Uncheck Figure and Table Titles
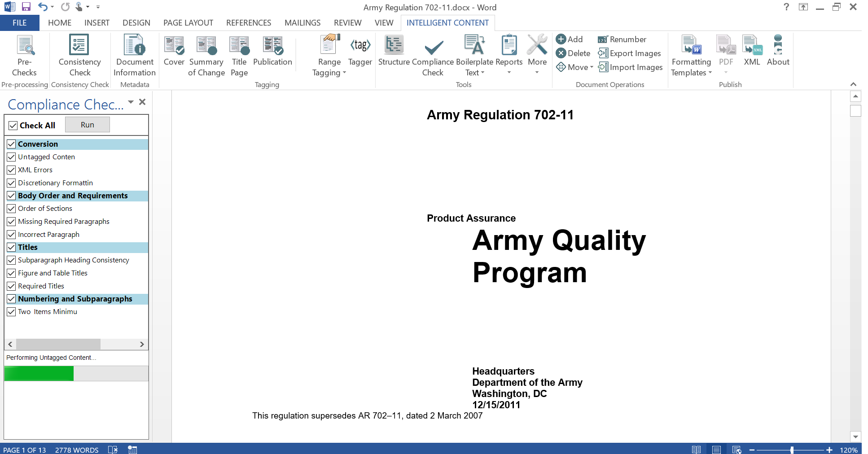 [11, 273]
